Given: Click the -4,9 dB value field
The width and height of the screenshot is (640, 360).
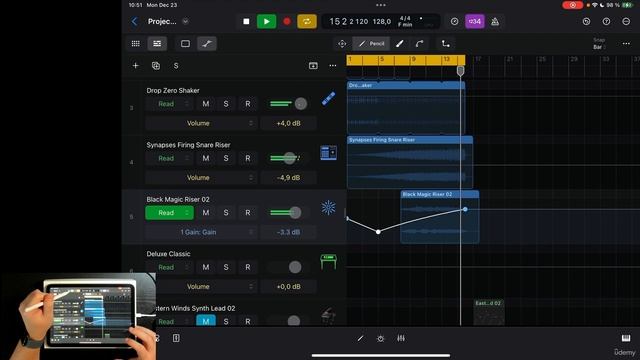Looking at the screenshot, I should tap(289, 178).
